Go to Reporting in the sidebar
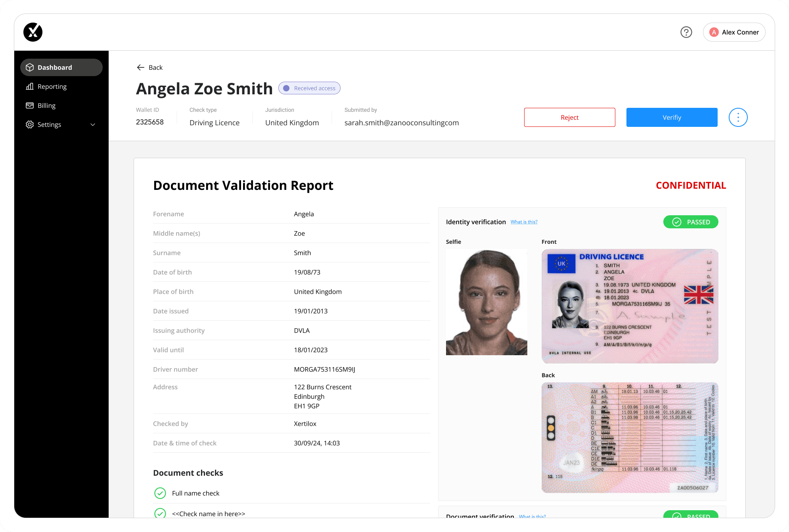The height and width of the screenshot is (532, 789). (x=61, y=86)
